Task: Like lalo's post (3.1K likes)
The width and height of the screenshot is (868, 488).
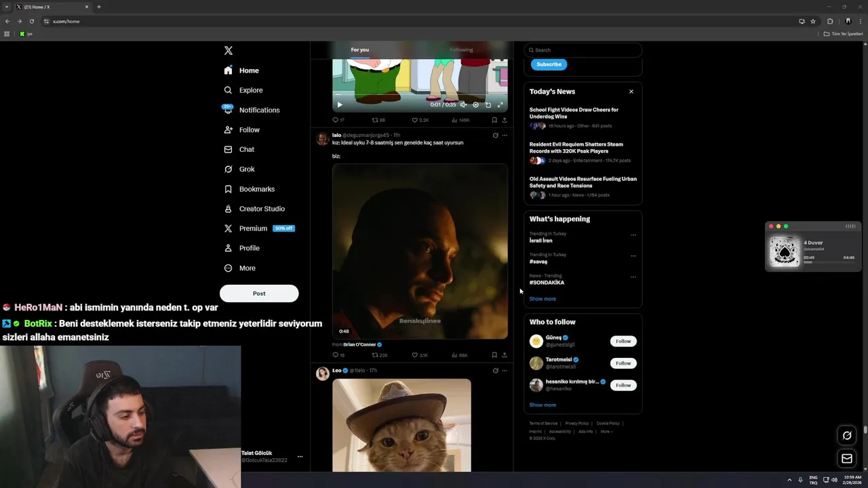Action: tap(420, 355)
